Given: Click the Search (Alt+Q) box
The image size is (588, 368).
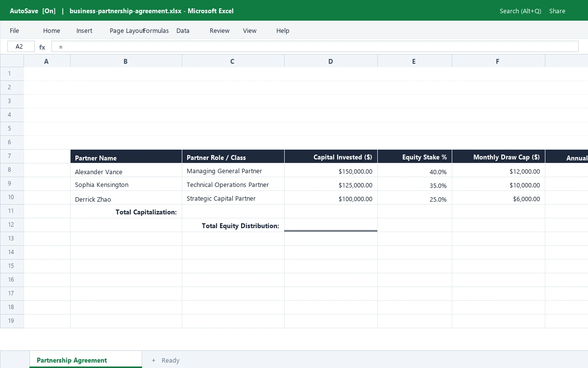Looking at the screenshot, I should pyautogui.click(x=520, y=11).
